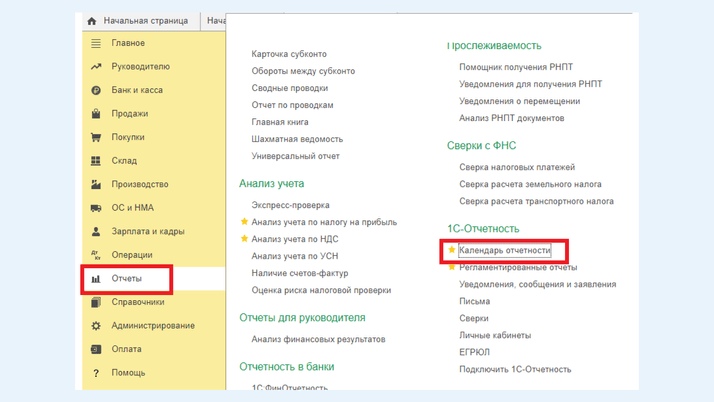Open Карточка субконто report
Image resolution: width=714 pixels, height=402 pixels.
[x=289, y=54]
